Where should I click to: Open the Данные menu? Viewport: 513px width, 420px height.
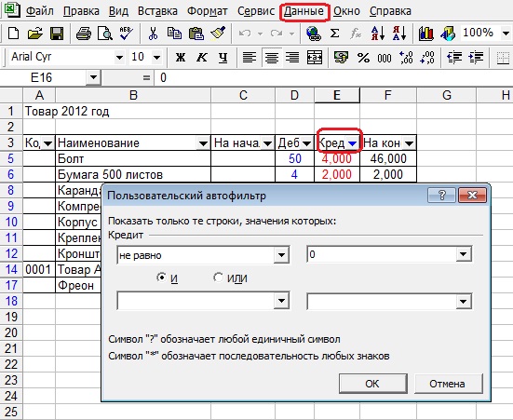[x=304, y=11]
